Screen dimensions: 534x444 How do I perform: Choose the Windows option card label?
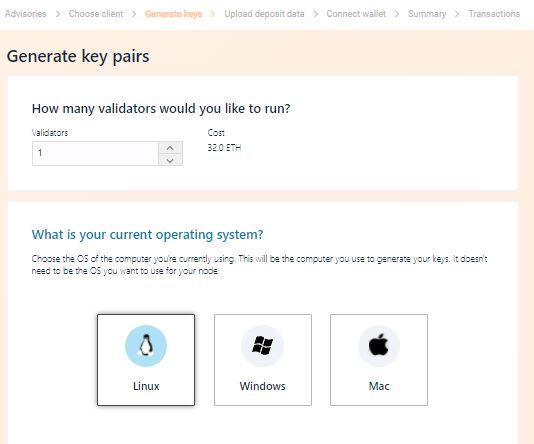[263, 386]
